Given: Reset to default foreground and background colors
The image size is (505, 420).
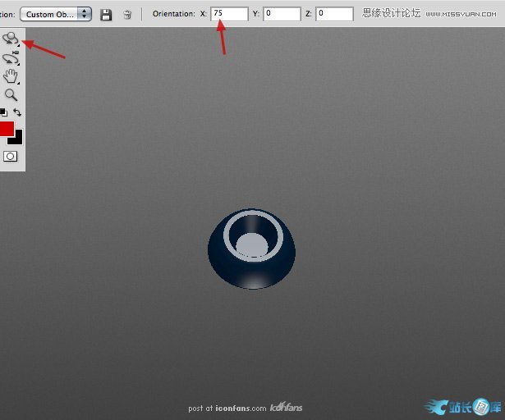Looking at the screenshot, I should coord(3,112).
